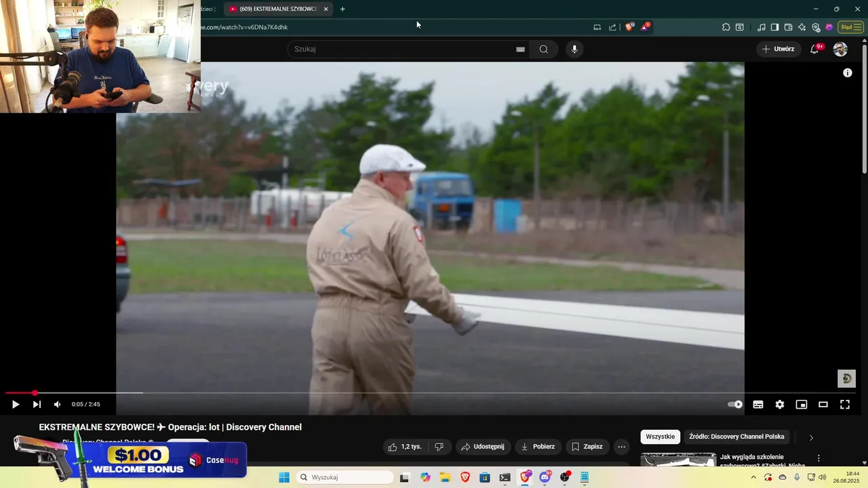Show video info card icon
This screenshot has height=488, width=868.
848,73
